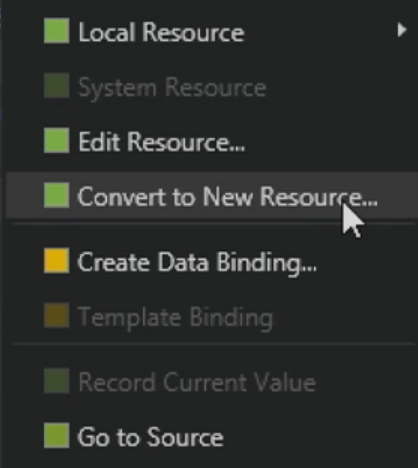The height and width of the screenshot is (468, 418).
Task: Click the yellow square beside Create Data Binding
Action: pos(57,261)
